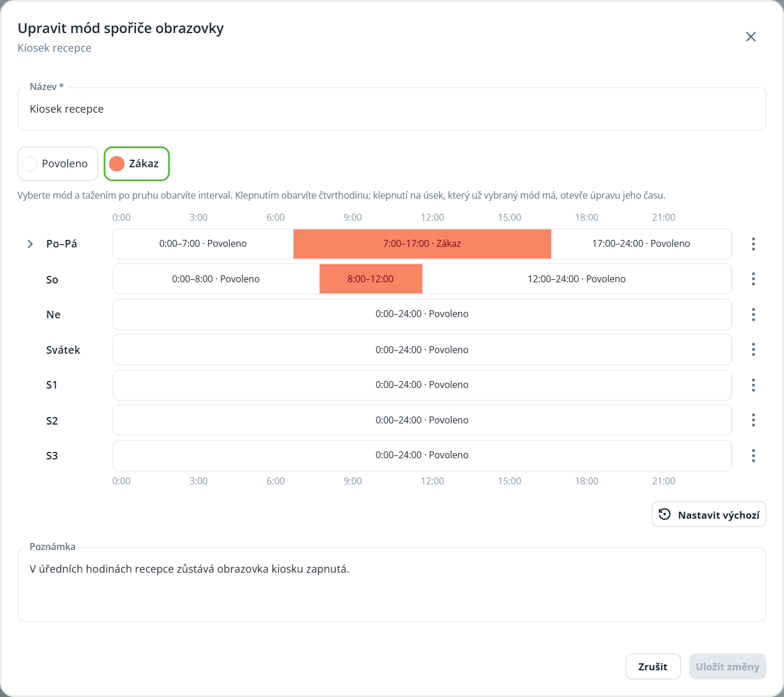The width and height of the screenshot is (784, 697).
Task: Open the options menu for S3 row
Action: click(x=753, y=455)
